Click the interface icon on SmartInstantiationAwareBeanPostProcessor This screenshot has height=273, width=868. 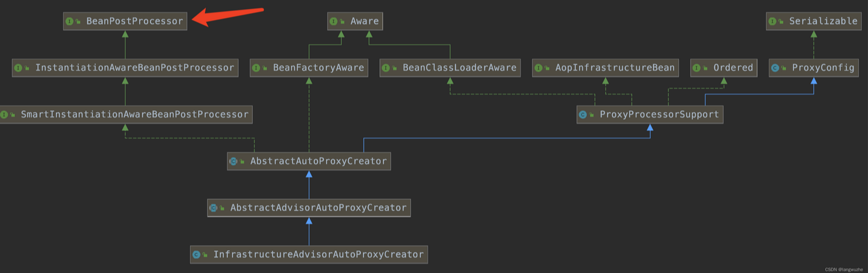tap(5, 114)
